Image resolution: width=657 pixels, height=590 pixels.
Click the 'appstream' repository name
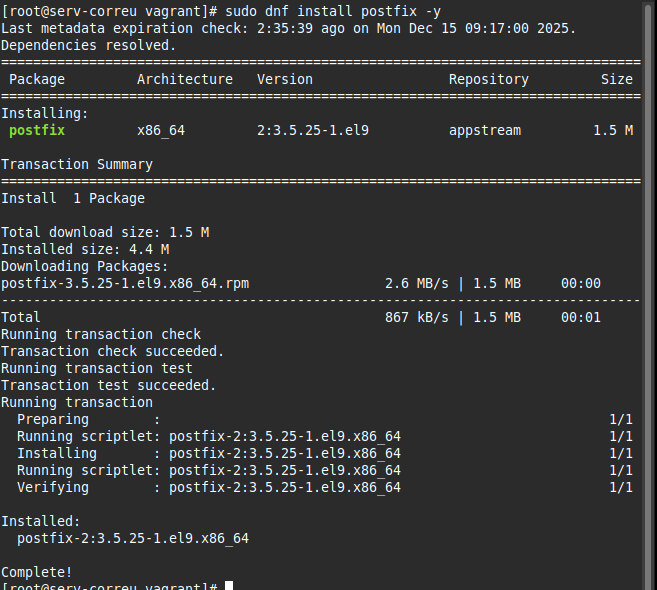485,130
